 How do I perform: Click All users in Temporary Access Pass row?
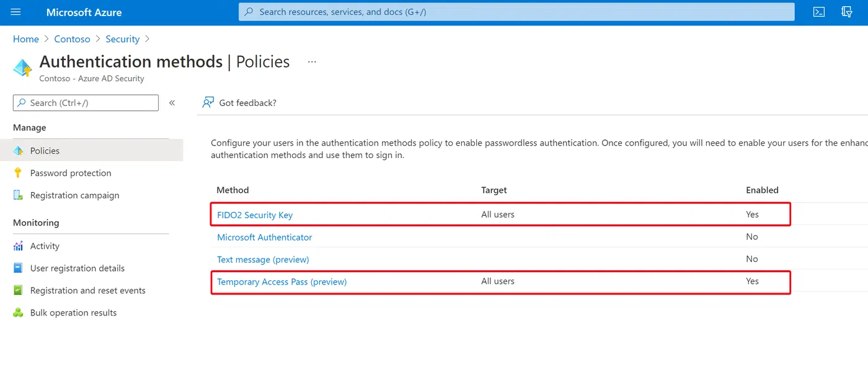tap(498, 281)
